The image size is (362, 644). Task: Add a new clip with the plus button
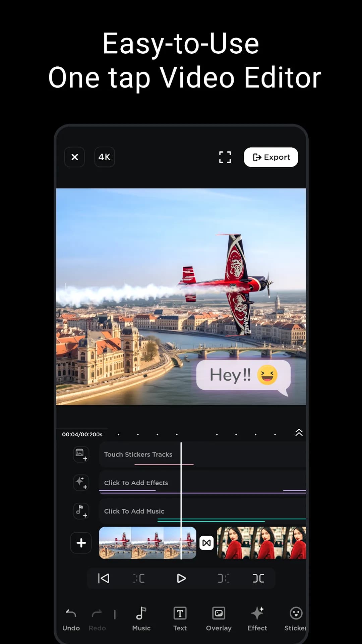tap(81, 543)
